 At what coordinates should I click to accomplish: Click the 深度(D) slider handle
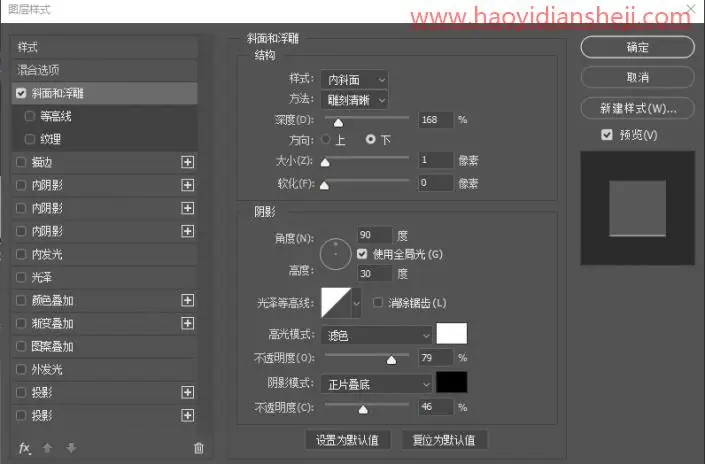tap(338, 123)
